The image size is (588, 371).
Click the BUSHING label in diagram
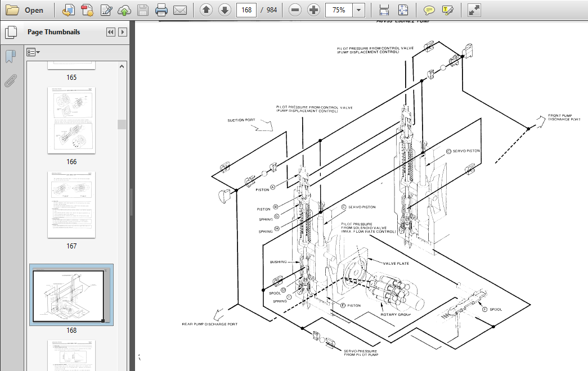tap(279, 262)
